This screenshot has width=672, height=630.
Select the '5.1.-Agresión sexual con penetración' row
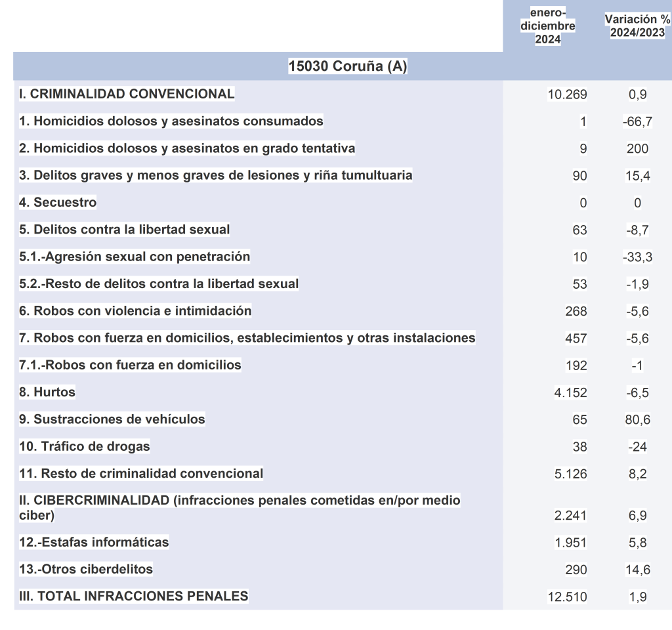(135, 257)
